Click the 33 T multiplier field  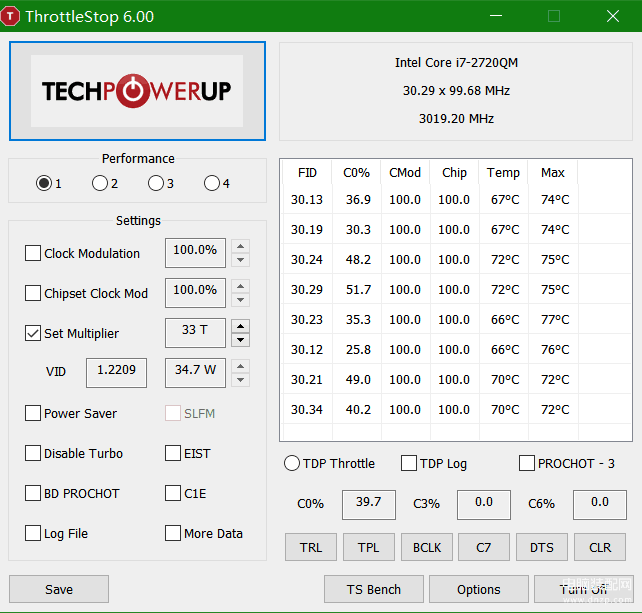[x=195, y=333]
